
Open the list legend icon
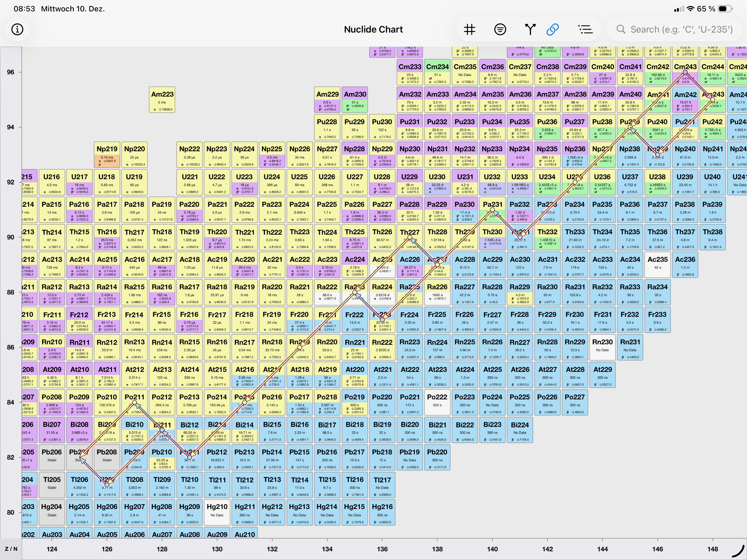click(x=585, y=29)
